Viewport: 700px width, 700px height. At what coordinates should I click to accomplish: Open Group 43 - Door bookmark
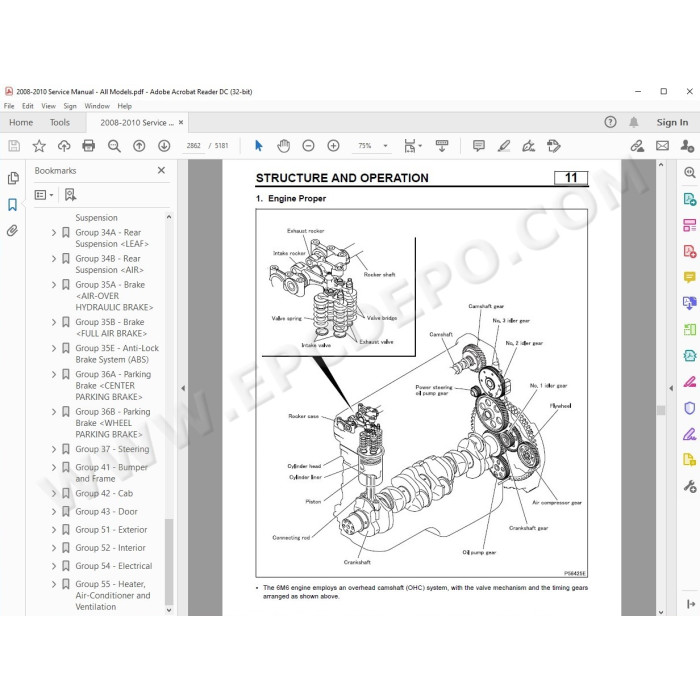pos(106,512)
